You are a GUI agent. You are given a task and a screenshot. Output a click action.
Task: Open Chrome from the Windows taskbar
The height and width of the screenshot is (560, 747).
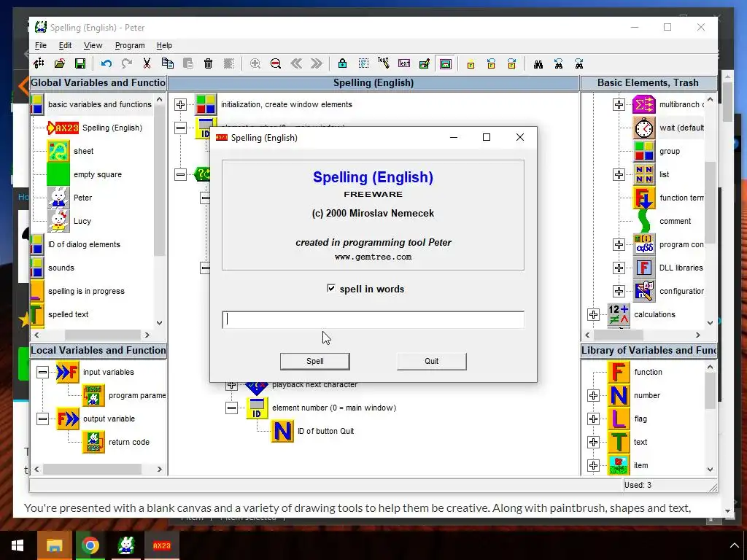pyautogui.click(x=90, y=545)
